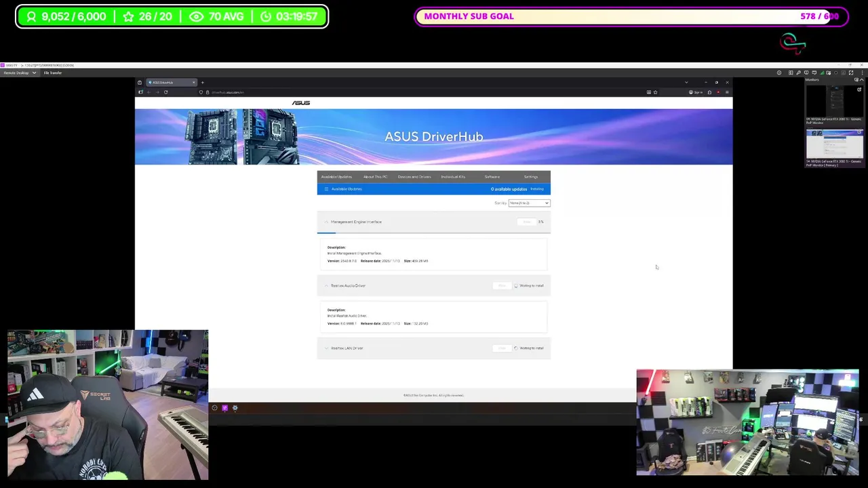Click the button beside Management Engine Interface percentage
This screenshot has width=868, height=488.
point(526,222)
